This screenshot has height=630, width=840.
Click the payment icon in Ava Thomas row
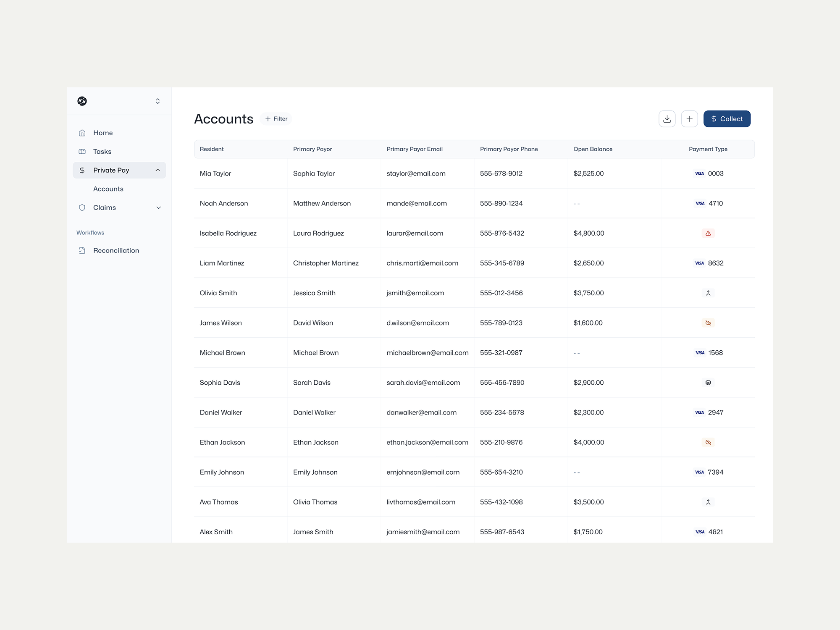708,502
